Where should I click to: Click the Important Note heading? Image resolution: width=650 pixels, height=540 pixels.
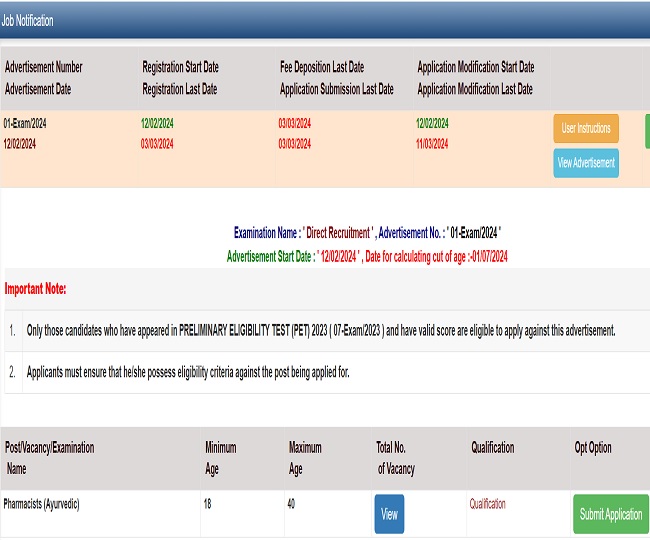(36, 289)
